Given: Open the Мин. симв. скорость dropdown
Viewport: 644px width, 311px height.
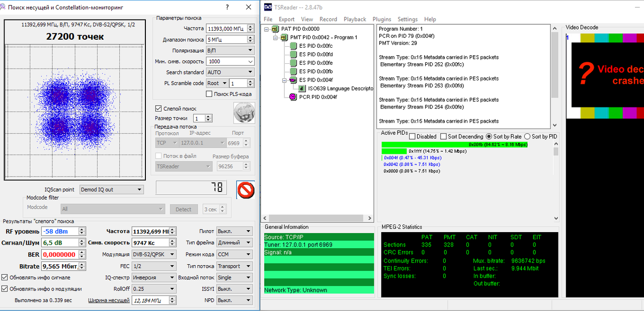Looking at the screenshot, I should click(x=230, y=61).
